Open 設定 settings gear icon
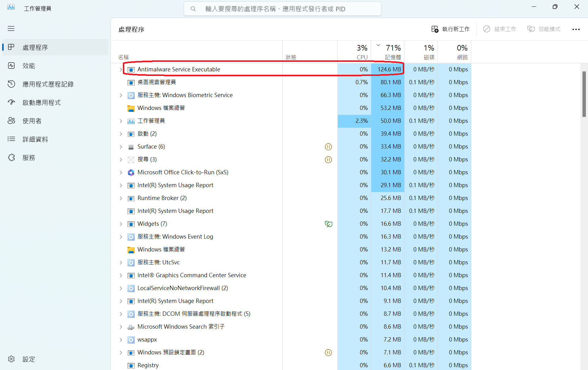The height and width of the screenshot is (370, 588). [11, 359]
